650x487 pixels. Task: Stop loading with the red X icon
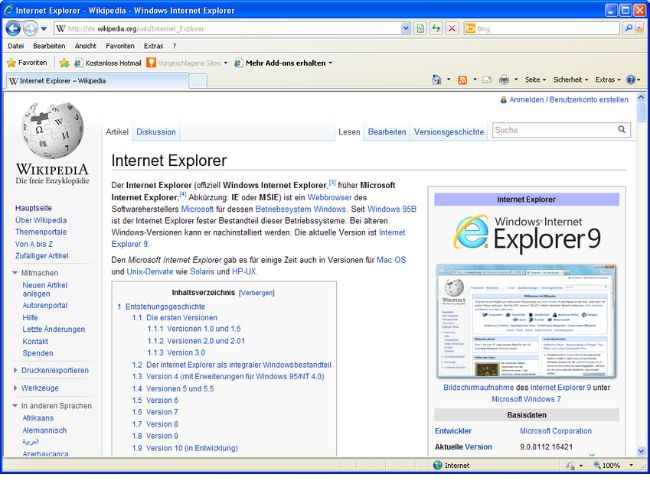[x=452, y=29]
